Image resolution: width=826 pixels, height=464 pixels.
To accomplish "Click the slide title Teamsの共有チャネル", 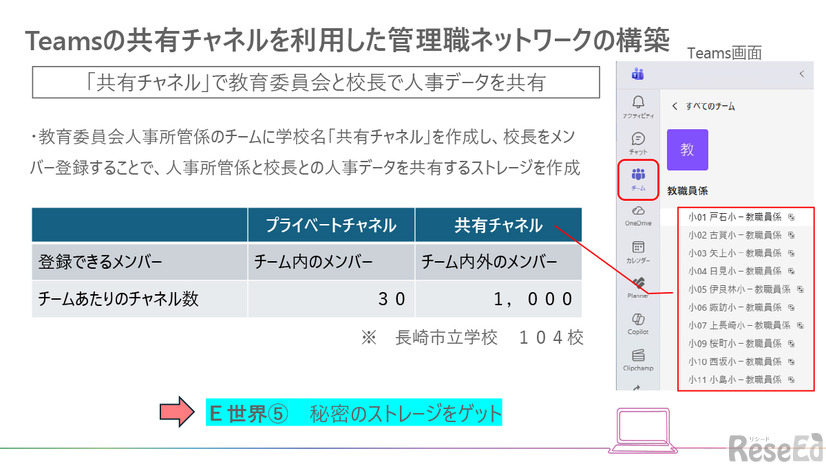I will click(x=347, y=40).
